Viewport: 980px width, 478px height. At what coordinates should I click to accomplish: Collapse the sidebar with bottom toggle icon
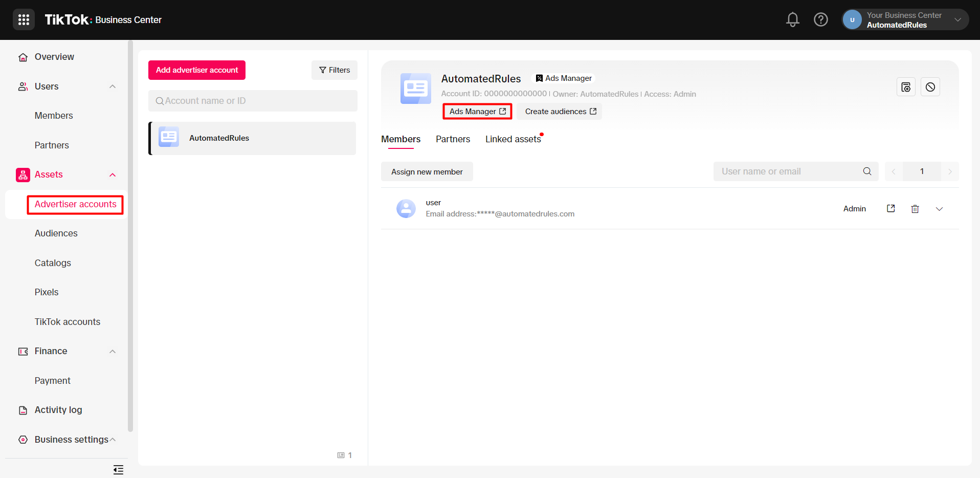pos(118,470)
